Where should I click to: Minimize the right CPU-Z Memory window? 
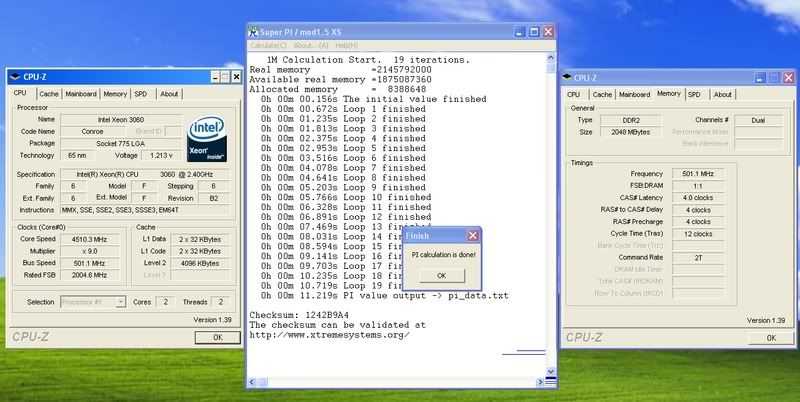pyautogui.click(x=760, y=78)
